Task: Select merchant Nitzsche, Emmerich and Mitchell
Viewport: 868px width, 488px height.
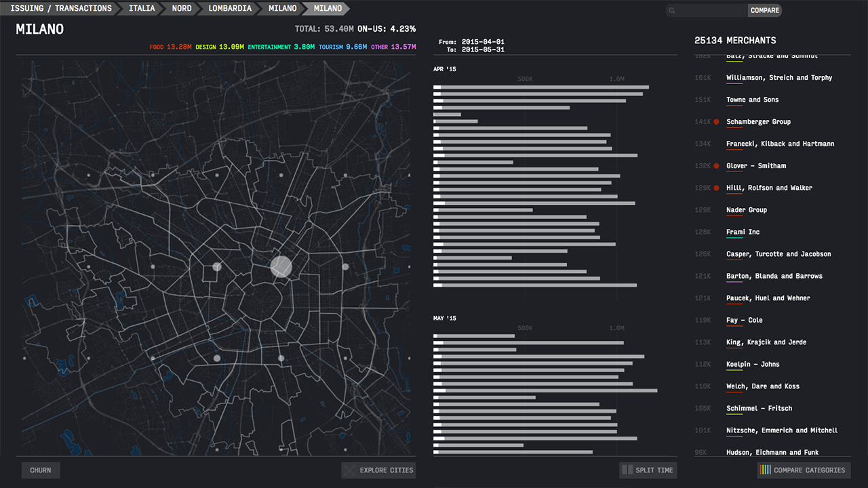Action: [782, 430]
